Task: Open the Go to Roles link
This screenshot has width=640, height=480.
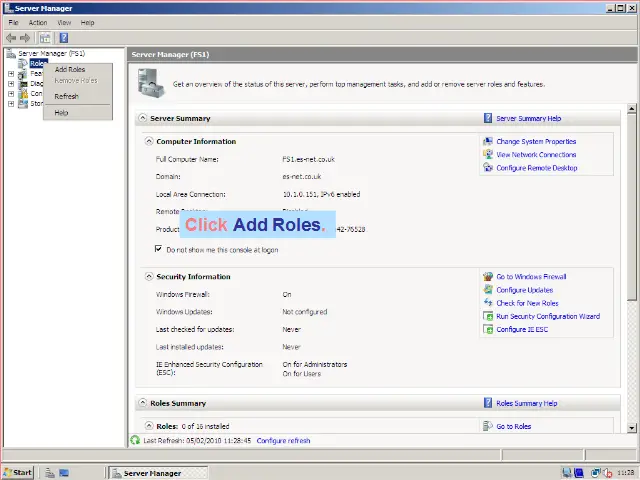Action: pos(513,427)
